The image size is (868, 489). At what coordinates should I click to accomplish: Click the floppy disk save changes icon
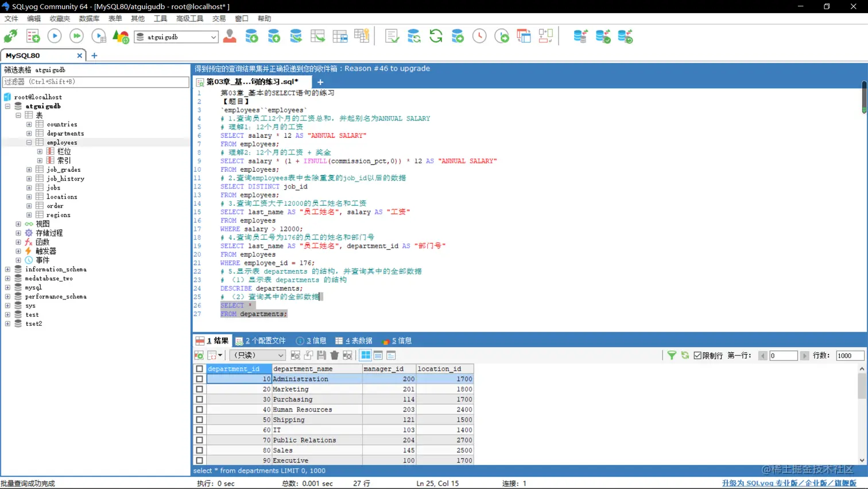(321, 356)
